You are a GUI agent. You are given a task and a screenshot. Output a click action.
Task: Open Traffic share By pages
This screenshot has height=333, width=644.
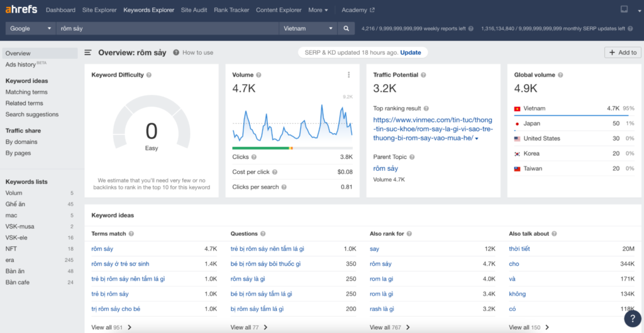click(x=18, y=153)
